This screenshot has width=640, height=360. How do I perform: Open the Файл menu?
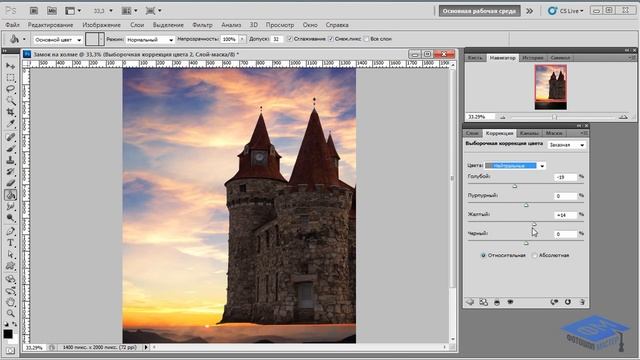coord(13,25)
